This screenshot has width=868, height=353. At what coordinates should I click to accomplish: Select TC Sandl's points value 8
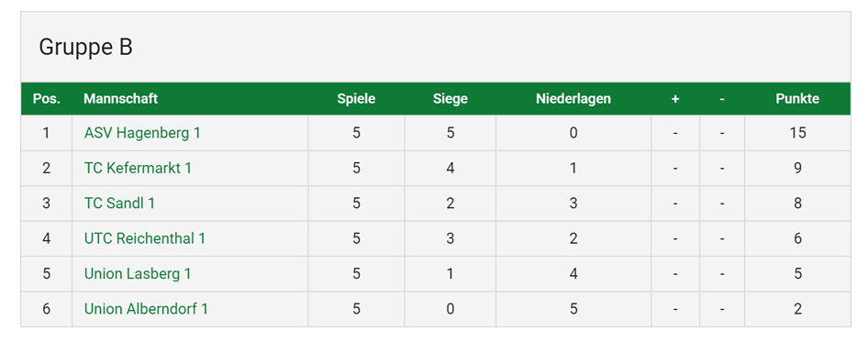pos(797,203)
